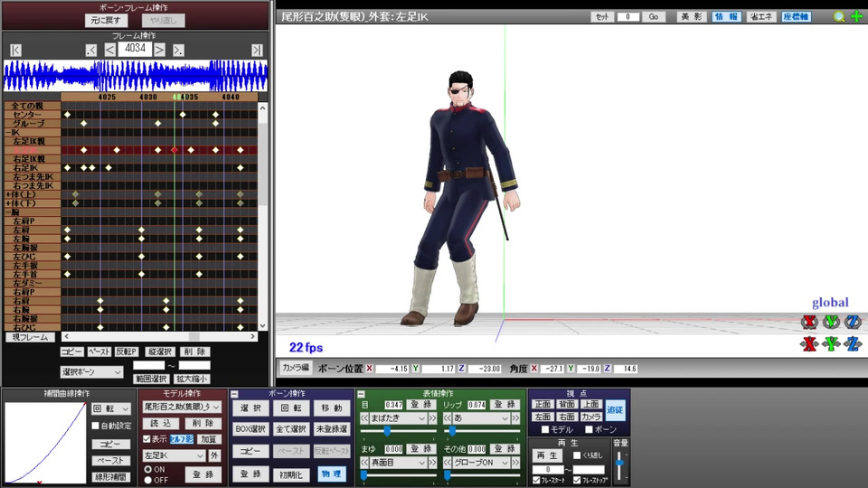
Task: Enable the モデル view-follow checkbox
Action: coord(545,429)
